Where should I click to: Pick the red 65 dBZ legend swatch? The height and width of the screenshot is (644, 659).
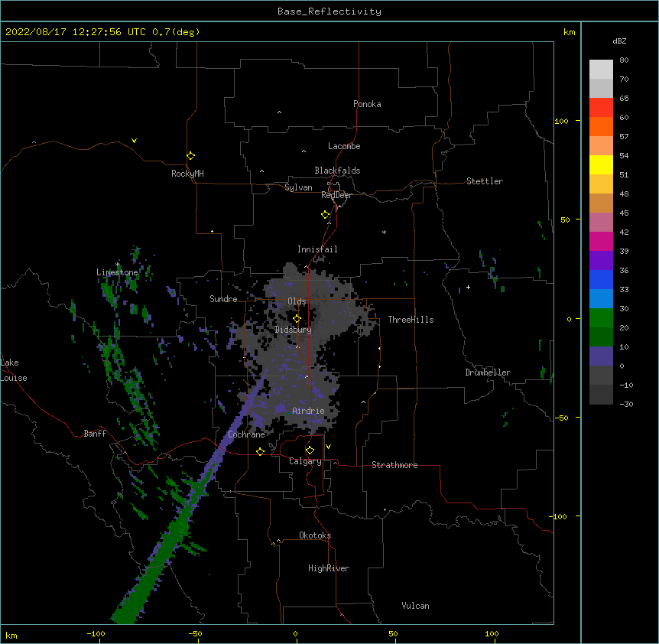601,107
